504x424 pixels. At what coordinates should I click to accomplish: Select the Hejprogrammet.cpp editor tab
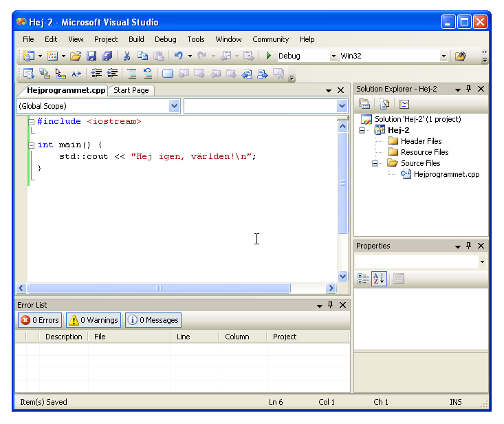pyautogui.click(x=66, y=90)
